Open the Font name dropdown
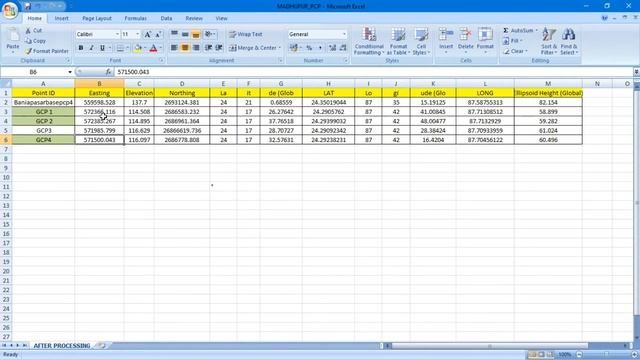640x360 pixels. (117, 34)
